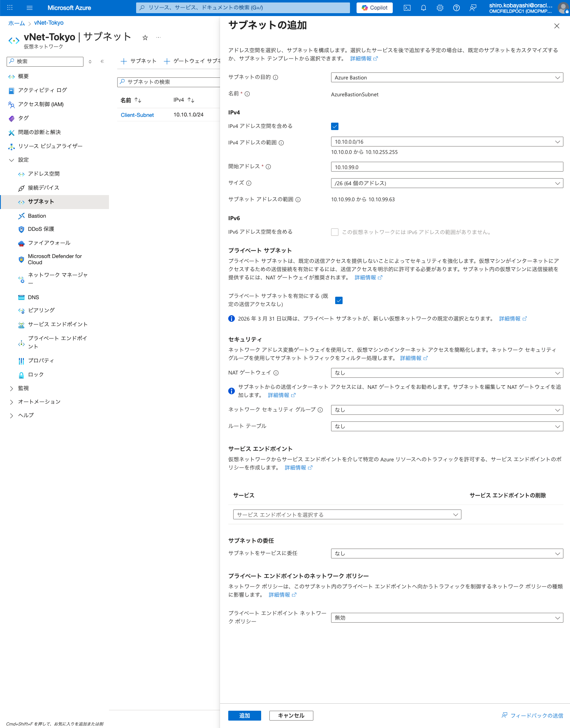Image resolution: width=570 pixels, height=728 pixels.
Task: Open the サブネットの目的 dropdown showing Azure Bastion
Action: (x=447, y=77)
